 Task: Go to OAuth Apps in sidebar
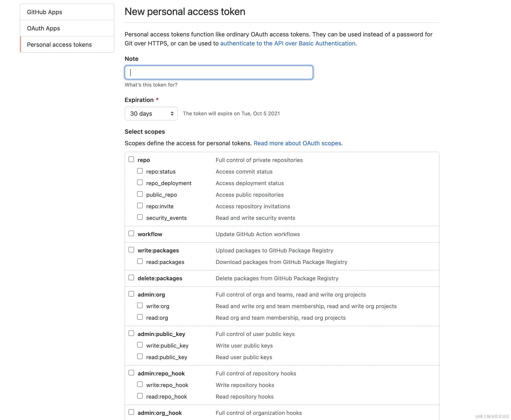pyautogui.click(x=43, y=28)
